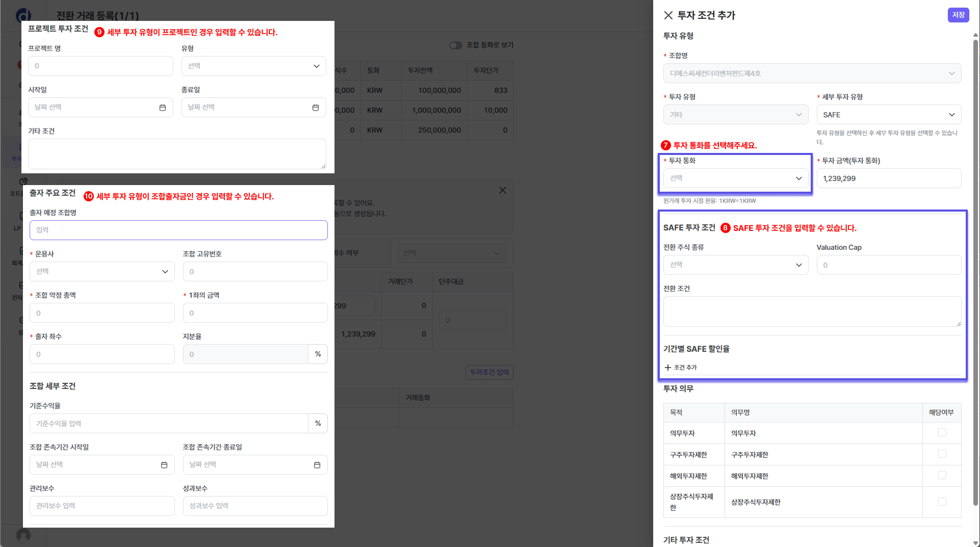Click the Valuation Cap input field

pos(888,265)
